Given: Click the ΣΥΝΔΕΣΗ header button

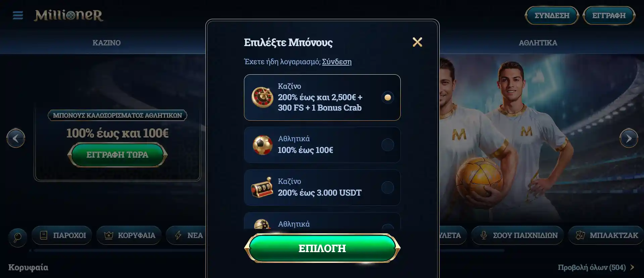Looking at the screenshot, I should (552, 15).
